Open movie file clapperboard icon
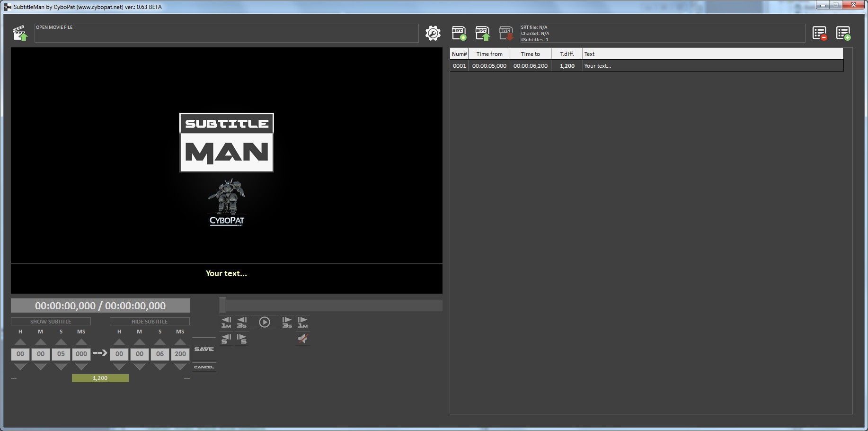This screenshot has height=431, width=868. pos(20,33)
